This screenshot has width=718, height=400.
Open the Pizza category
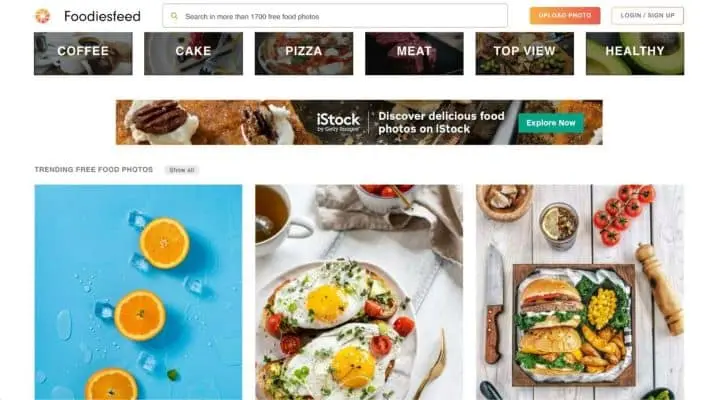[304, 54]
